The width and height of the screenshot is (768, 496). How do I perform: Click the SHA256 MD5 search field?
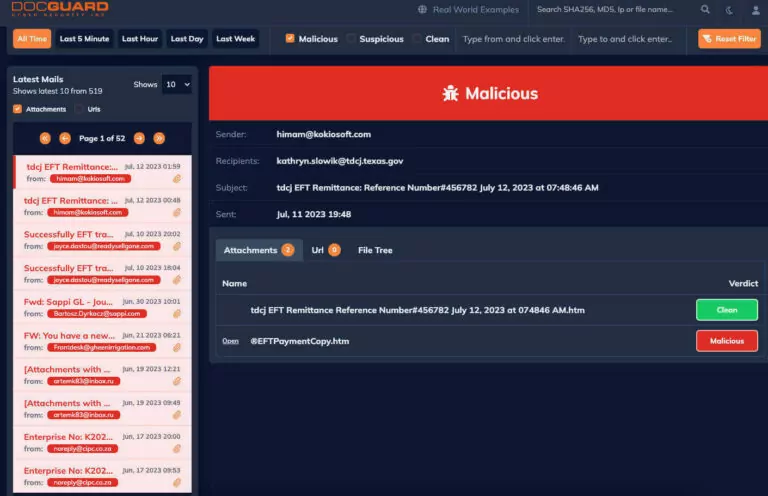[x=605, y=9]
